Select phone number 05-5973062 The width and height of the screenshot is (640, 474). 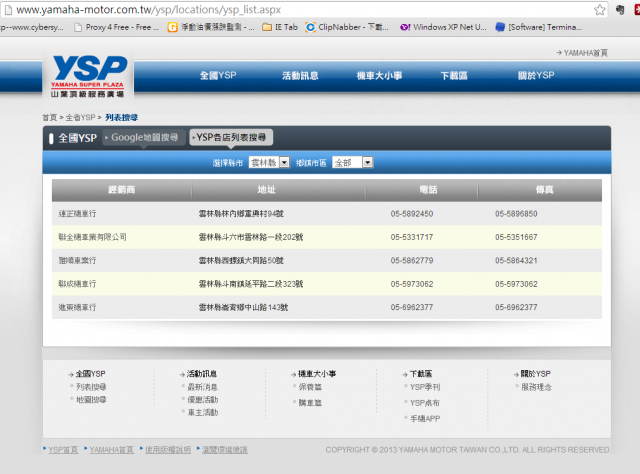[x=412, y=284]
